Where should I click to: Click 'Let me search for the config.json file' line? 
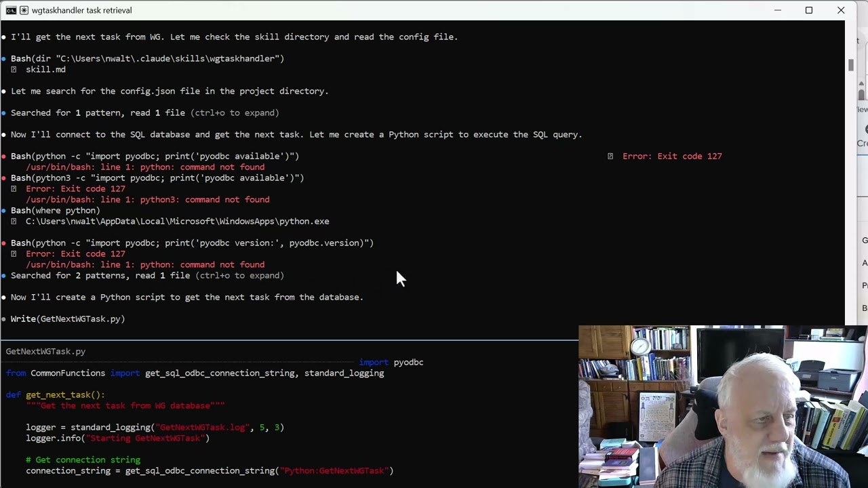(x=170, y=91)
